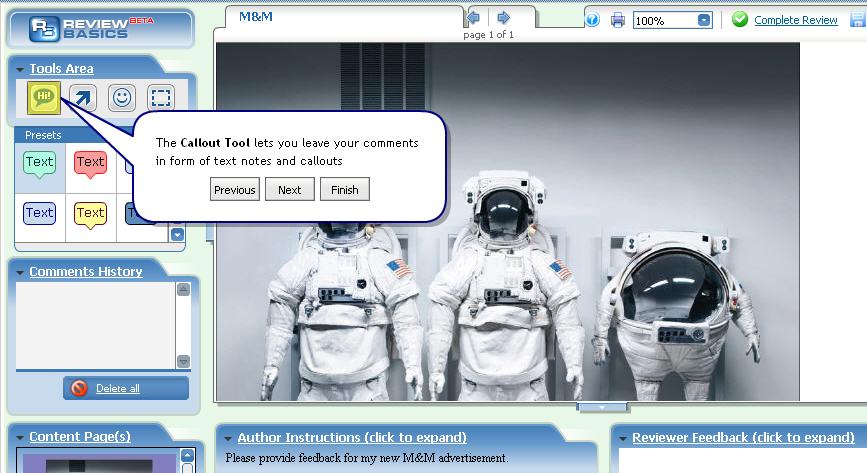This screenshot has height=473, width=867.
Task: Open help question mark icon
Action: (x=592, y=20)
